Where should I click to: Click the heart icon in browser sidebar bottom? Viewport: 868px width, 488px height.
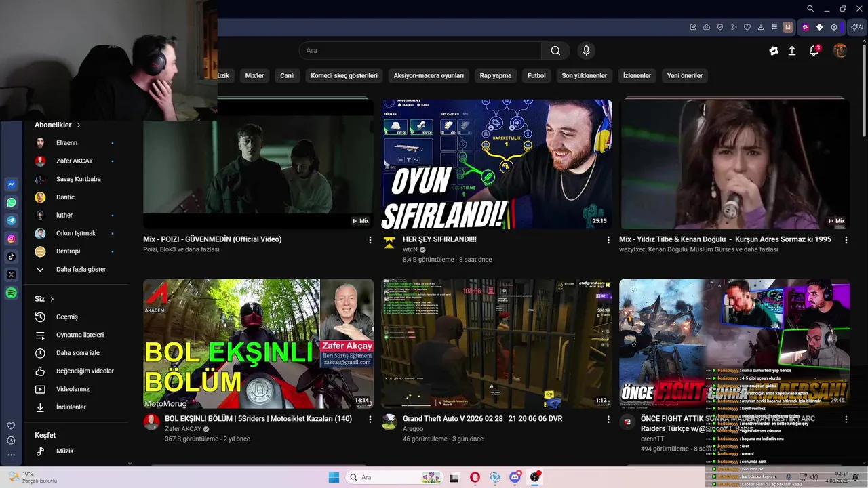(x=12, y=426)
